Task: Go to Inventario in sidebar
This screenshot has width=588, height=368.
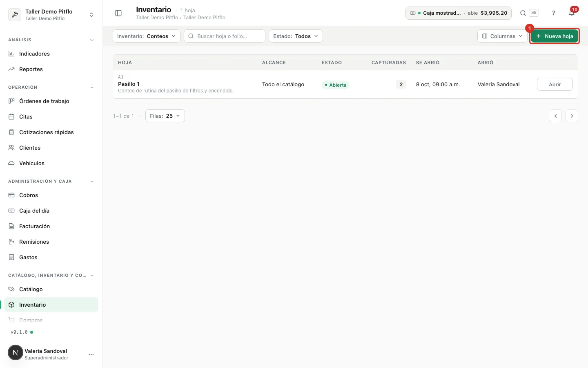Action: [x=51, y=305]
